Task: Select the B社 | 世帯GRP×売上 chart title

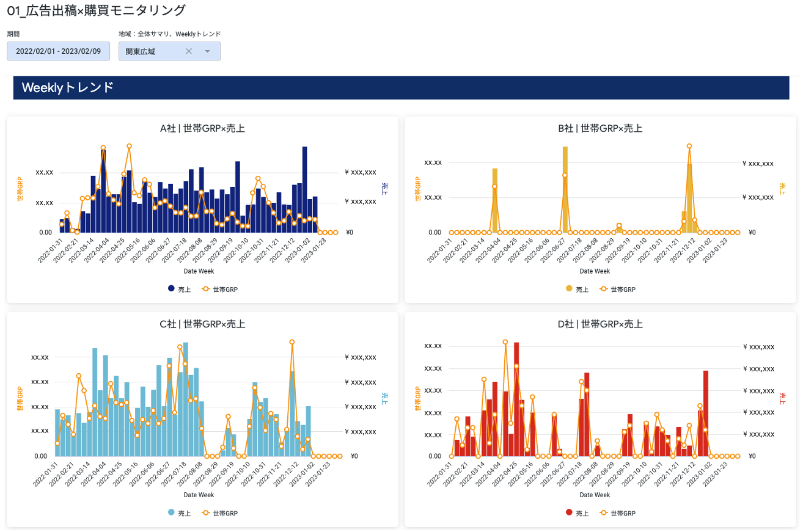Action: click(x=600, y=128)
